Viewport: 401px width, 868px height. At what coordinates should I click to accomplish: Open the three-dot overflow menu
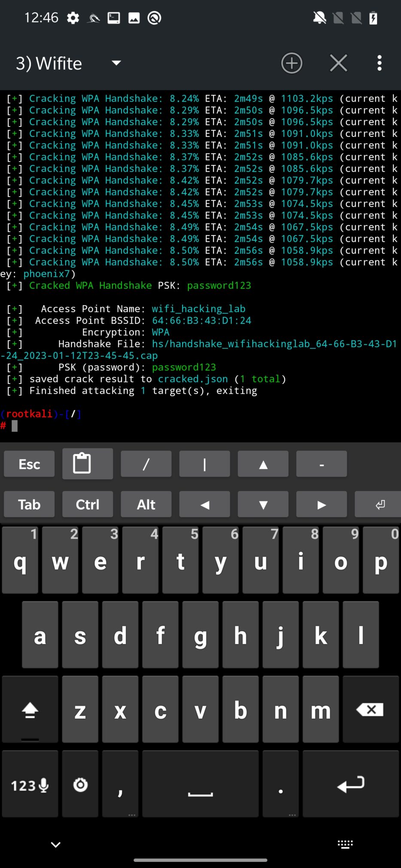tap(379, 63)
